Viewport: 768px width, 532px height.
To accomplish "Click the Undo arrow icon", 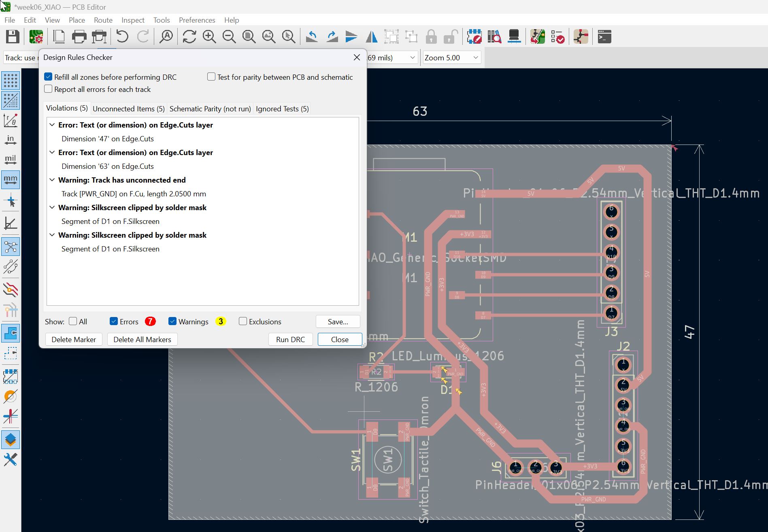I will coord(122,37).
